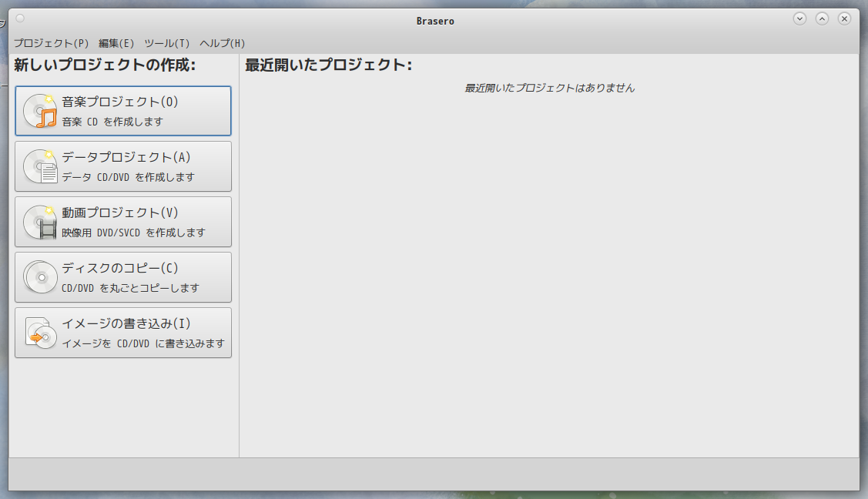Click the window menu circle at title bar left
This screenshot has height=499, width=868.
(20, 18)
